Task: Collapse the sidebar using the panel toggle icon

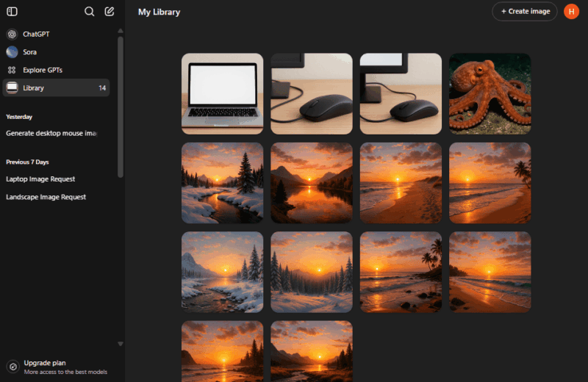Action: pos(12,11)
